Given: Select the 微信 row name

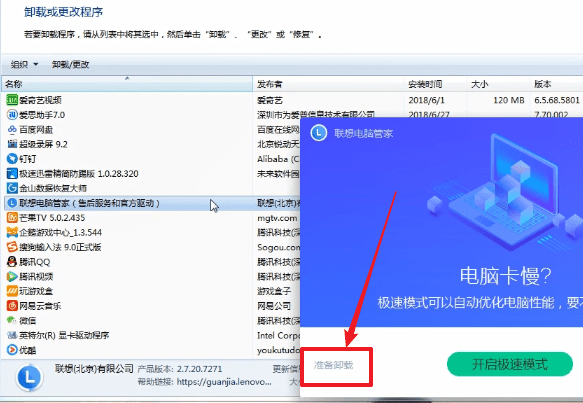Looking at the screenshot, I should pos(28,320).
